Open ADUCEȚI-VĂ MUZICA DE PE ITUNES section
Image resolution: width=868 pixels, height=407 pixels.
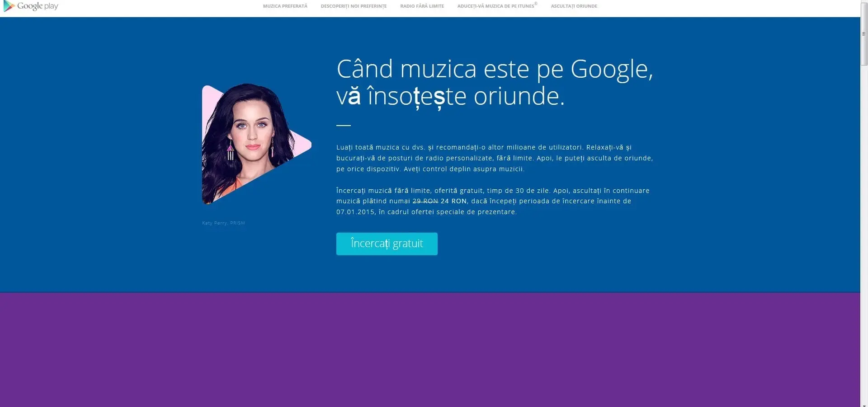(497, 6)
